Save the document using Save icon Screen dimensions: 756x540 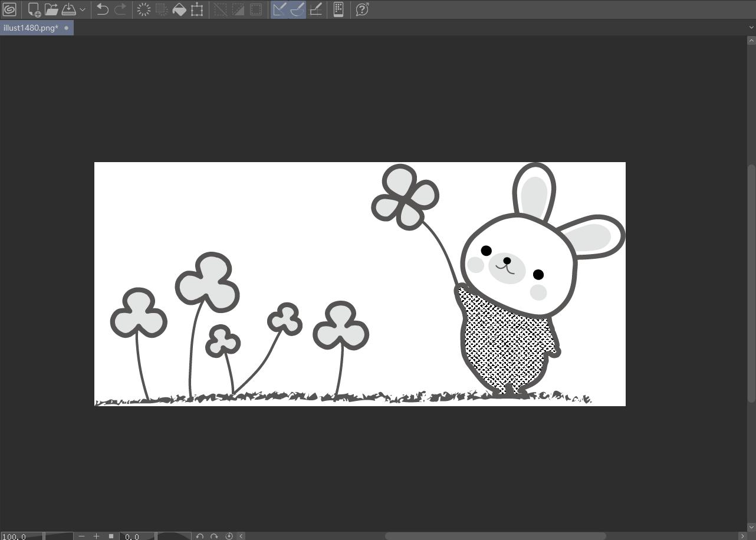point(69,9)
